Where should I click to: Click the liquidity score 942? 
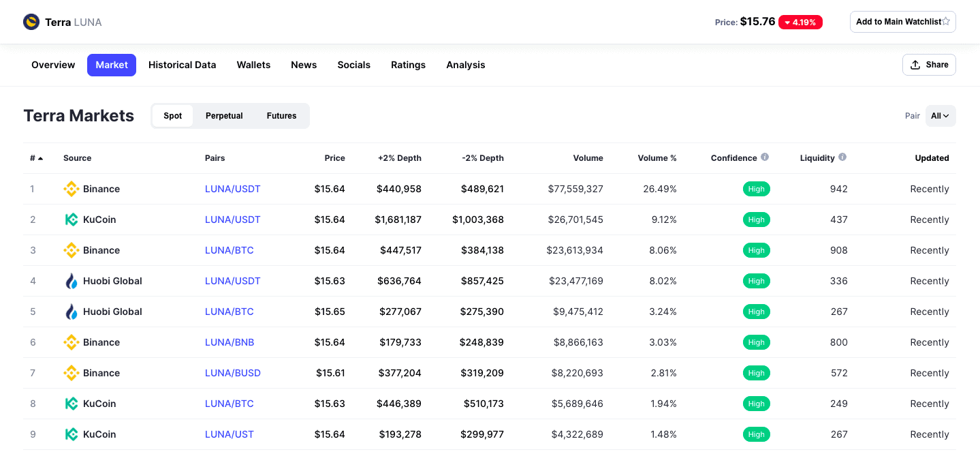[x=839, y=189]
